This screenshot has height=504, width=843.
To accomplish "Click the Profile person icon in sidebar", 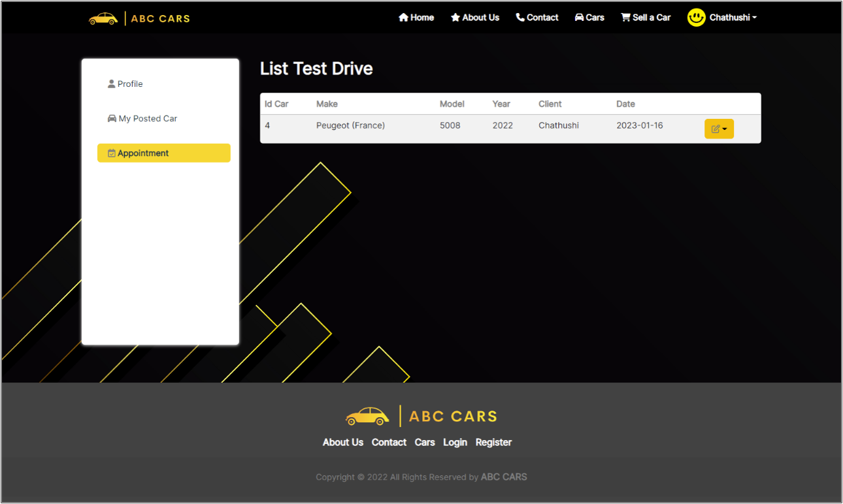I will click(111, 84).
